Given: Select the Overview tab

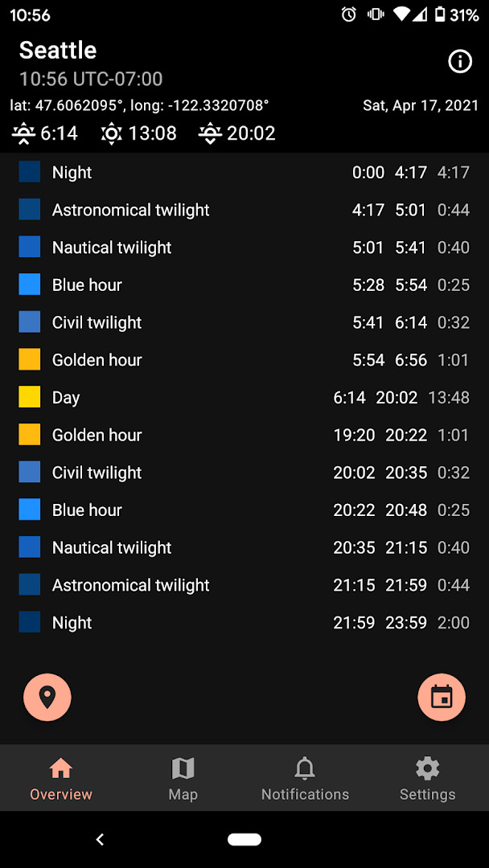Looking at the screenshot, I should click(61, 779).
